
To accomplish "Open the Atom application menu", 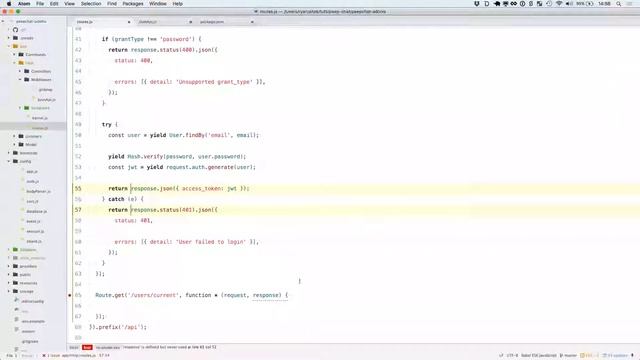I will (24, 4).
